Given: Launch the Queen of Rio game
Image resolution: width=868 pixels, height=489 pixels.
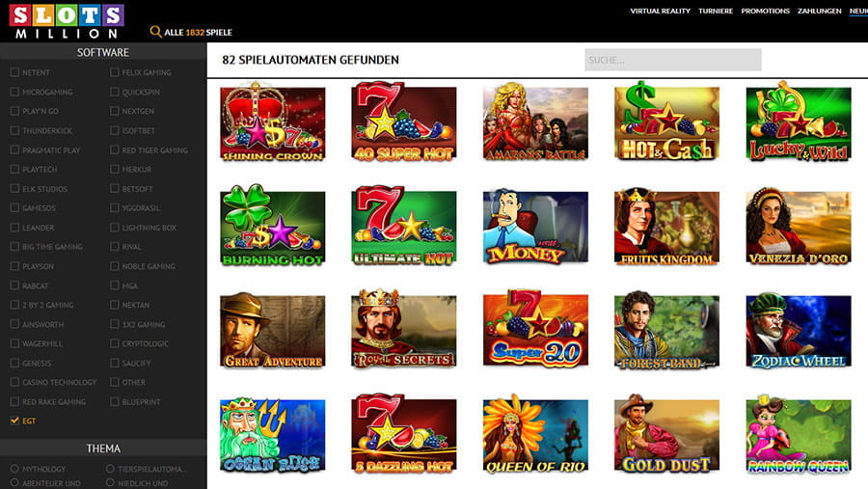Looking at the screenshot, I should pos(535,434).
